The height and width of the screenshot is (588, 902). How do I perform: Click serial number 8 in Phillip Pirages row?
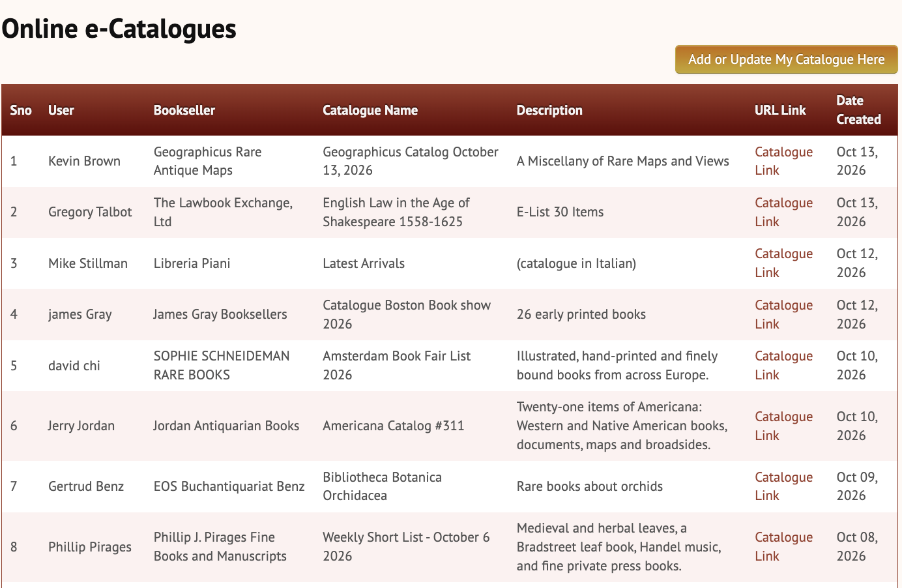(x=14, y=546)
